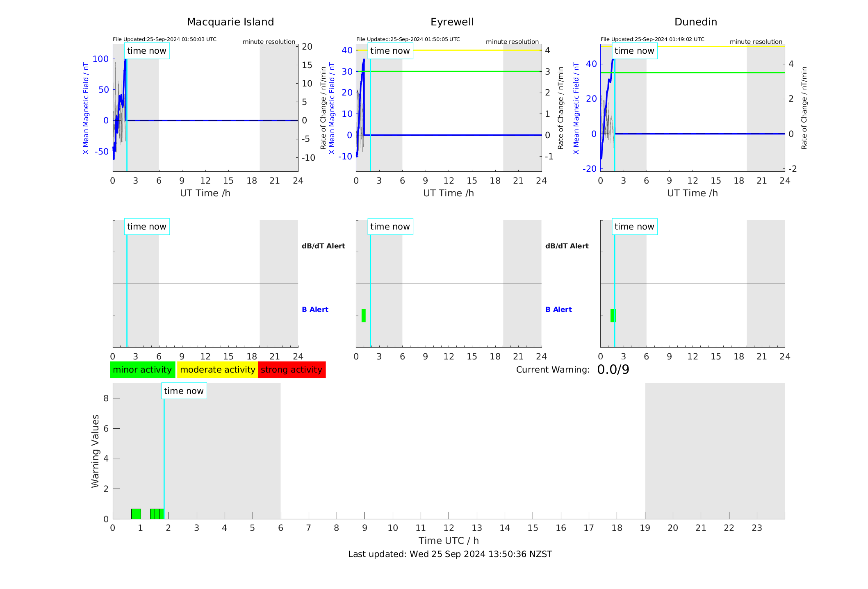Image resolution: width=868 pixels, height=589 pixels.
Task: Click the time now label in Dunedin top plot
Action: (634, 51)
